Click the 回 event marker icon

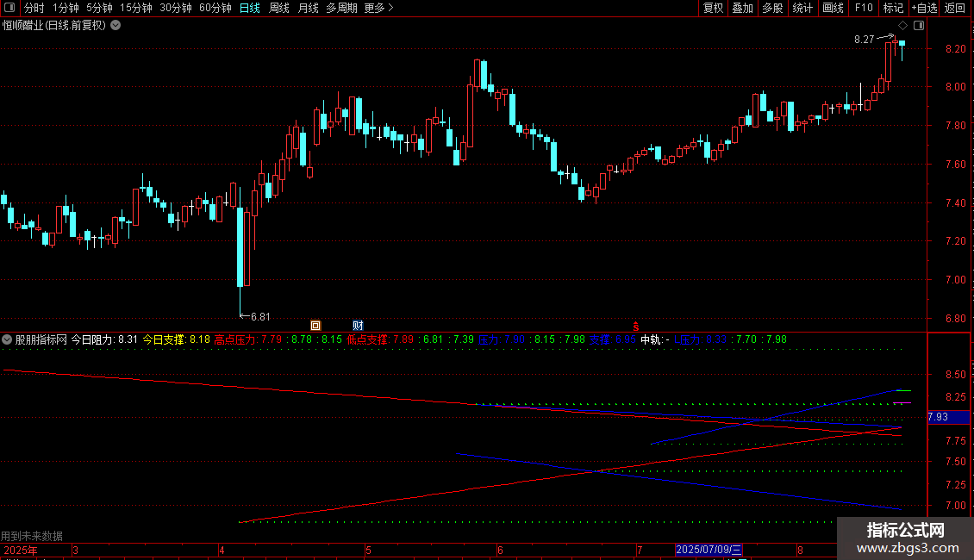point(315,326)
